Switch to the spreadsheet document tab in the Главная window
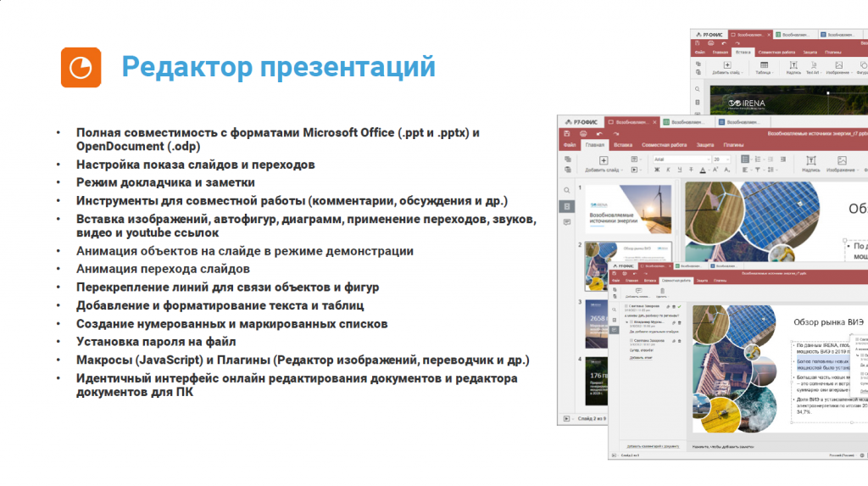The image size is (868, 486). [687, 122]
